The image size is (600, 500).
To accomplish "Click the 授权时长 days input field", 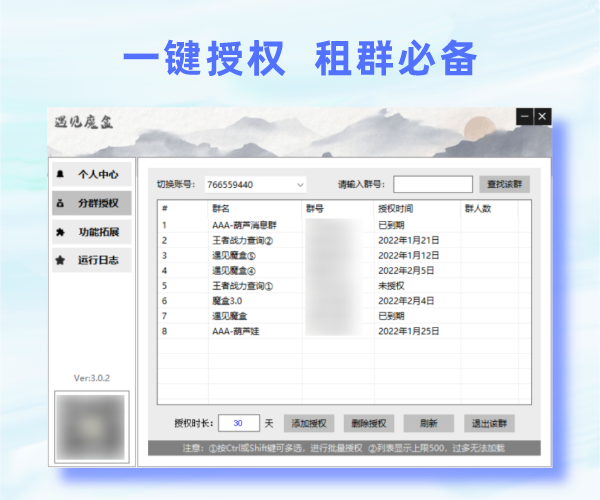I will (239, 423).
